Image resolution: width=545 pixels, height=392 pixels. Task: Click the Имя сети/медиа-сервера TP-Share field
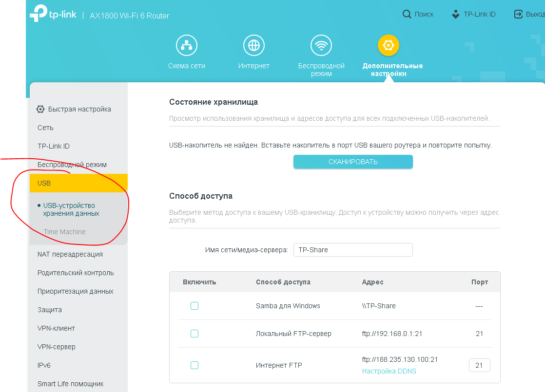(x=353, y=250)
